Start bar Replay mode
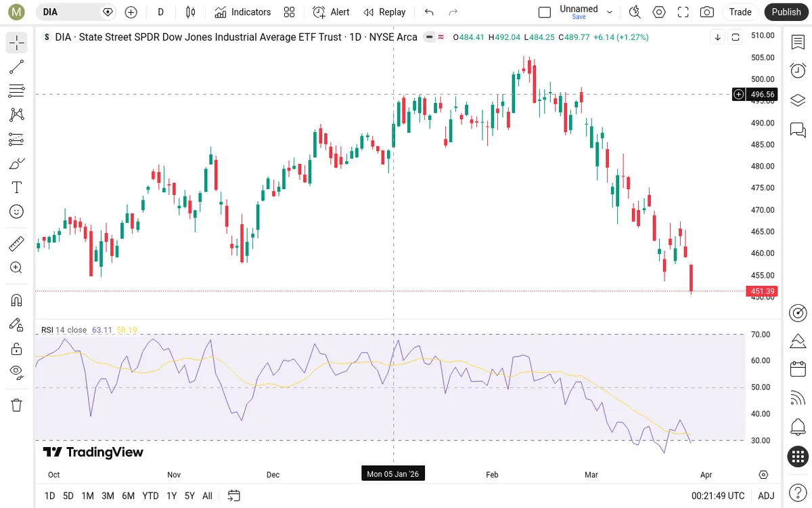This screenshot has height=508, width=812. 384,12
